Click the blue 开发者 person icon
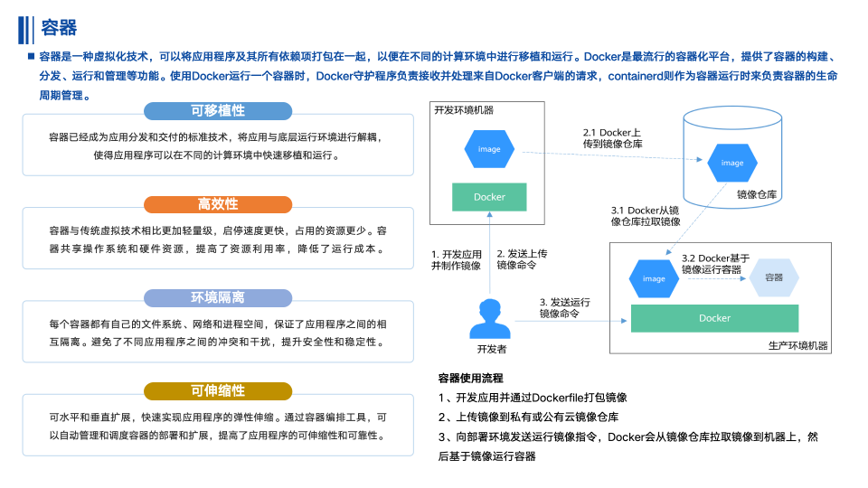 [490, 319]
